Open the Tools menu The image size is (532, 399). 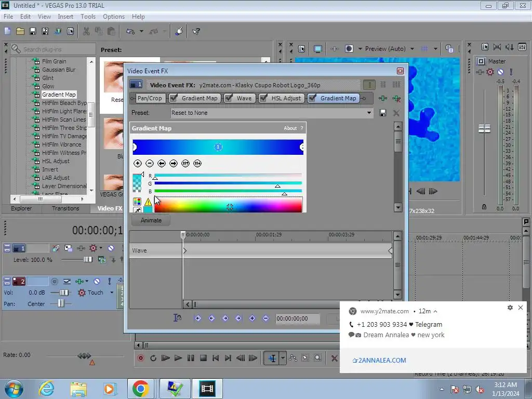coord(88,17)
